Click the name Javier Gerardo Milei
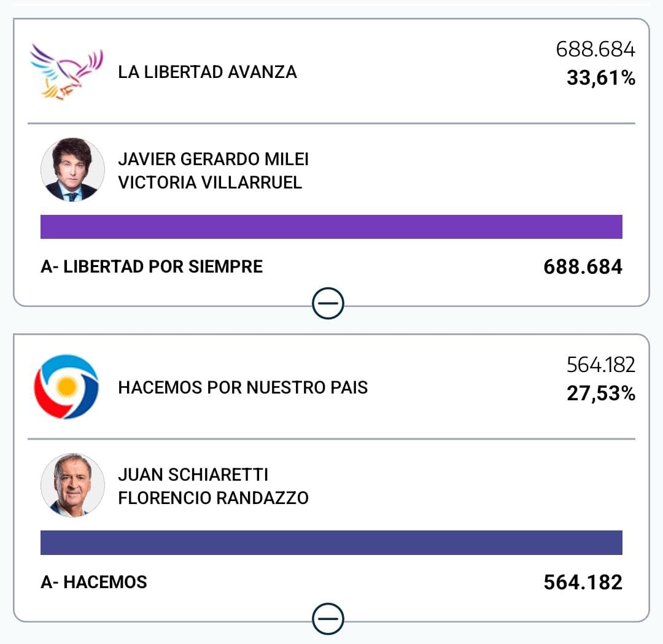663x644 pixels. tap(213, 160)
